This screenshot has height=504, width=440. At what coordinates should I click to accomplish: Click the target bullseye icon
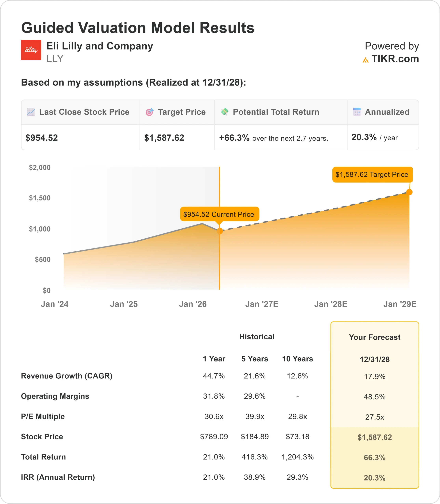click(150, 112)
